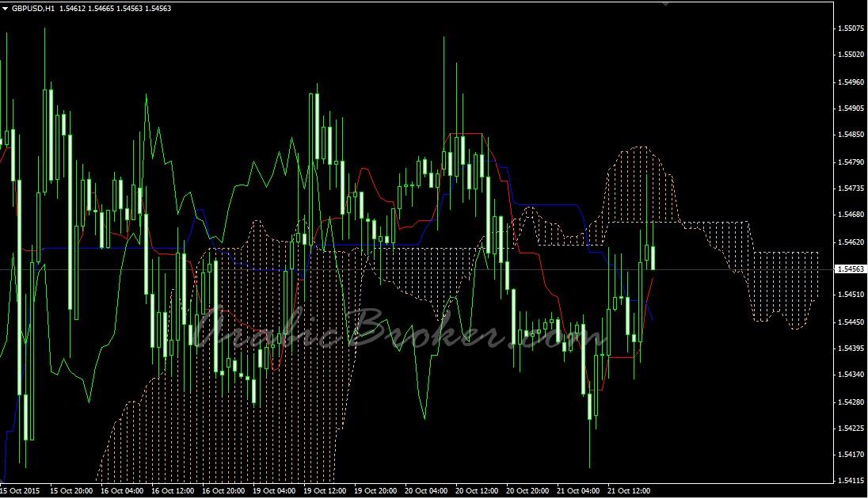Click the 1.54510 price axis label
This screenshot has height=499, width=868.
tap(851, 295)
